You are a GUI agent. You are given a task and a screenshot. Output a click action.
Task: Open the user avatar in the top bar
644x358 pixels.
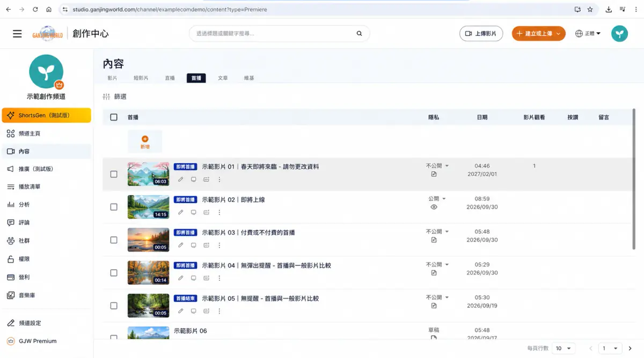[619, 34]
